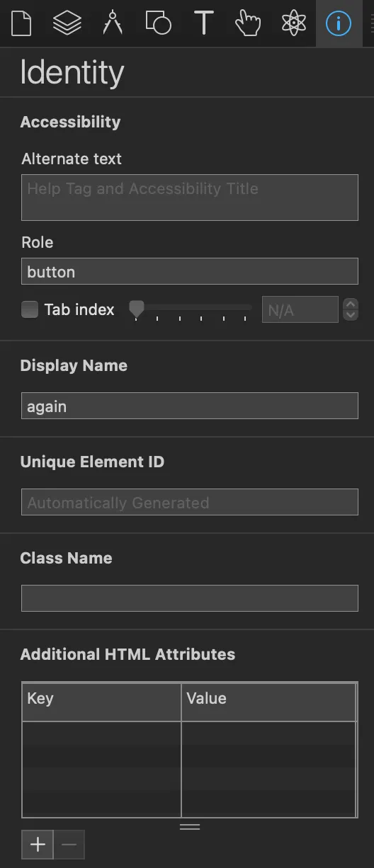Screen dimensions: 374x868
Task: Switch to the Scene layers inspector
Action: click(x=67, y=23)
